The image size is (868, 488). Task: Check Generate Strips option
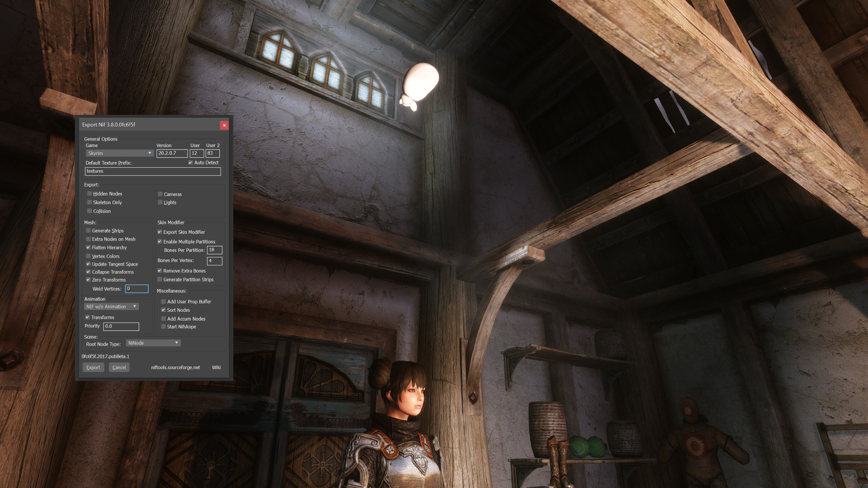click(89, 230)
